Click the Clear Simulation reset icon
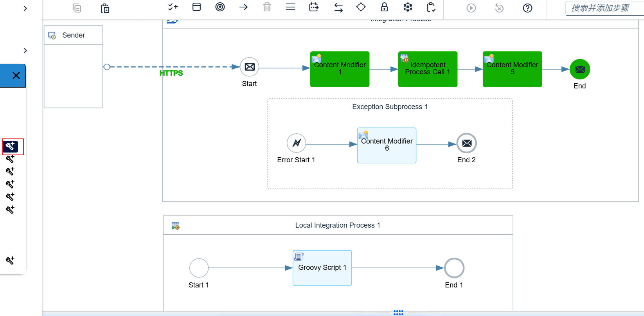644x316 pixels. point(499,8)
